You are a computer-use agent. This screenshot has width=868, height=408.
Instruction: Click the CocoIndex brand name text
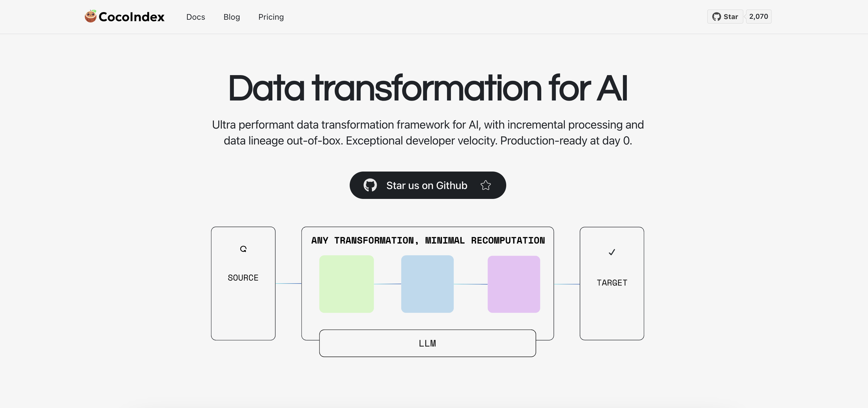point(131,17)
